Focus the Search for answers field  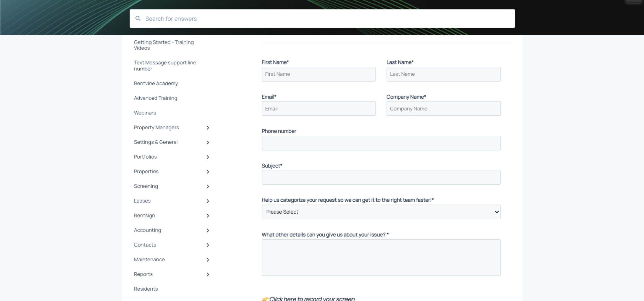click(326, 19)
